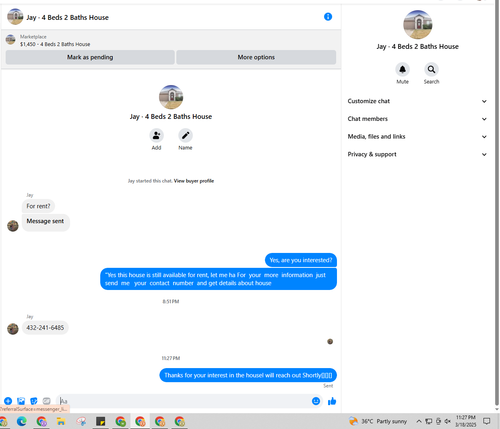Image resolution: width=500 pixels, height=429 pixels.
Task: Open the View buyer profile link
Action: click(194, 181)
